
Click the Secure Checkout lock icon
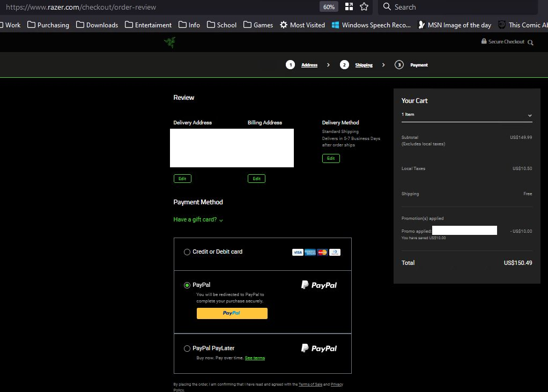tap(484, 41)
